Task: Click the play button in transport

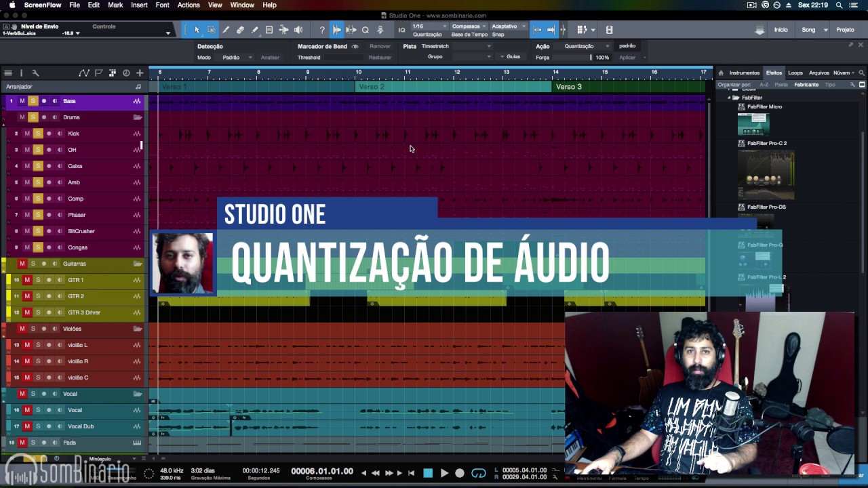Action: click(444, 473)
